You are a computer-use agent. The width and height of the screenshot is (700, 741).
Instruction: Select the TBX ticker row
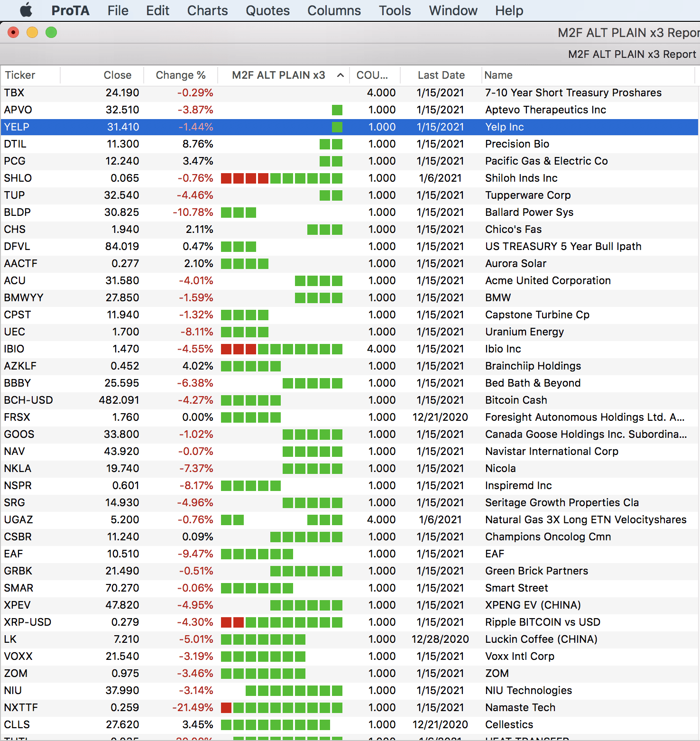tap(349, 93)
